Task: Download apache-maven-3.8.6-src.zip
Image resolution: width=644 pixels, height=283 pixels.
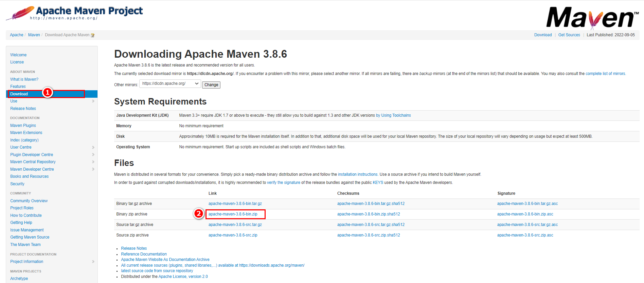Action: pos(233,235)
